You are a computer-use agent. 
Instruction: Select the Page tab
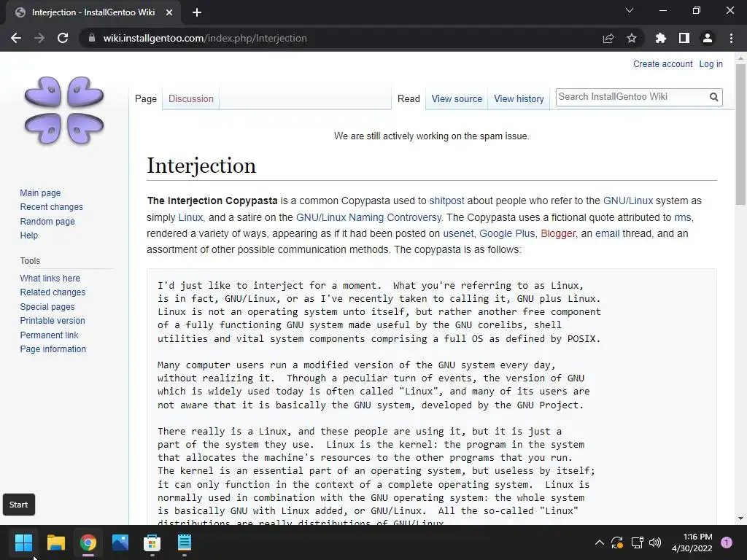coord(146,98)
